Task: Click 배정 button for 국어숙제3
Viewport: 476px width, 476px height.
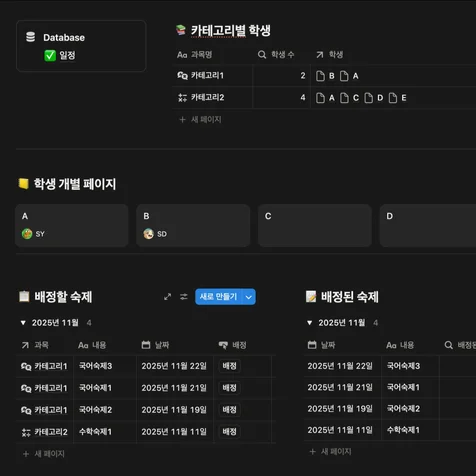Action: point(229,366)
